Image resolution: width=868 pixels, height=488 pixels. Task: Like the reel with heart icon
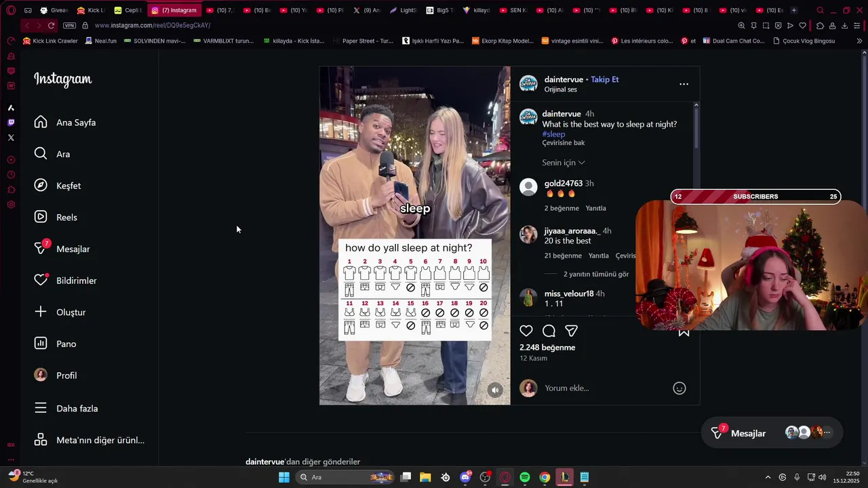point(526,331)
